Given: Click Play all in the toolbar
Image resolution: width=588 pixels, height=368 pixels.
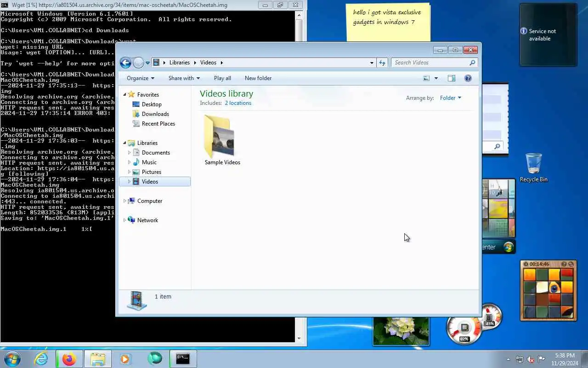Looking at the screenshot, I should 222,78.
